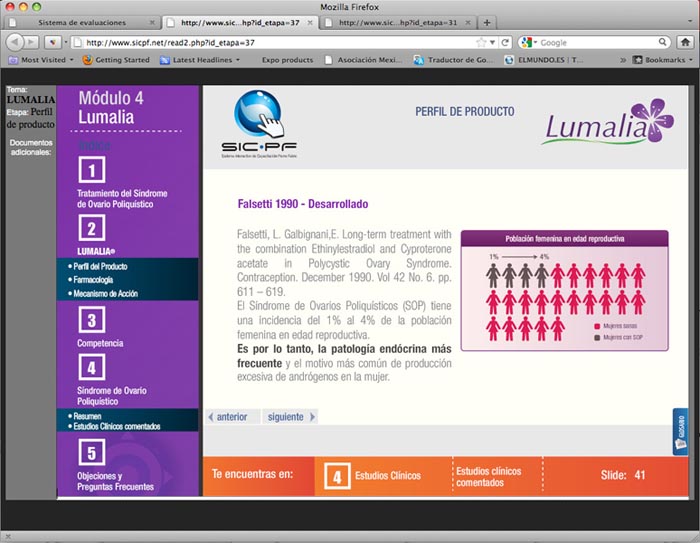Bookmark this page with the star icon
The width and height of the screenshot is (700, 543).
(481, 42)
